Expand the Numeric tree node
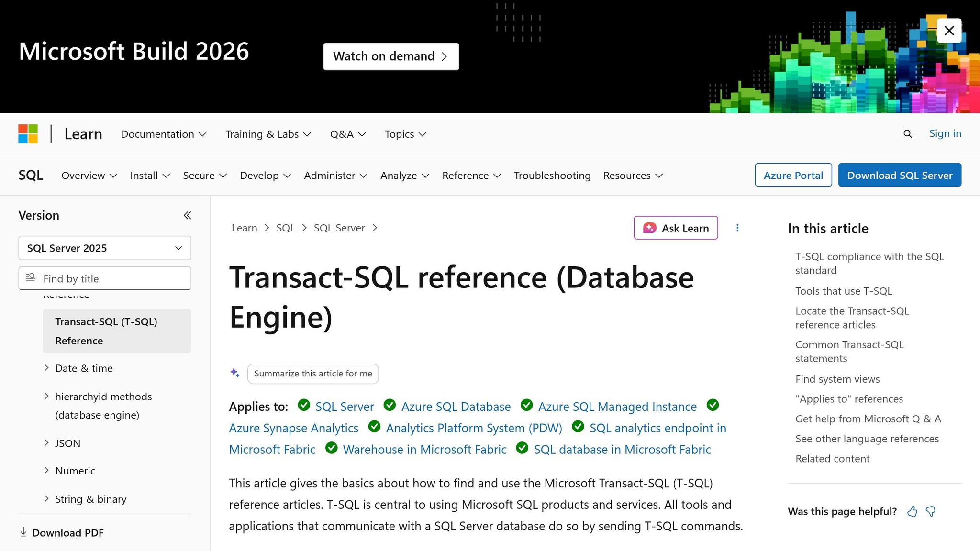The height and width of the screenshot is (551, 980). point(46,471)
